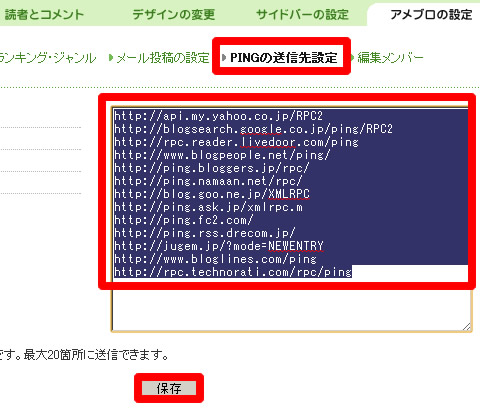Click the jugem.jp/?mode=NEWENTRY line
The height and width of the screenshot is (408, 480).
[x=219, y=246]
